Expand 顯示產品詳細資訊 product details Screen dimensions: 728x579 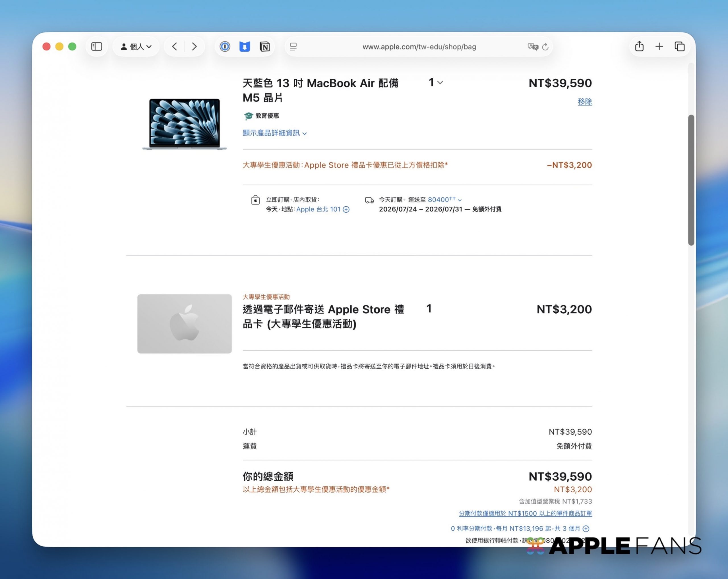point(274,133)
